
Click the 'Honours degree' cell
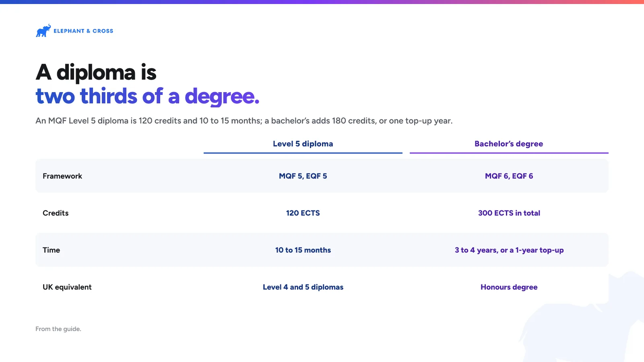click(x=509, y=287)
